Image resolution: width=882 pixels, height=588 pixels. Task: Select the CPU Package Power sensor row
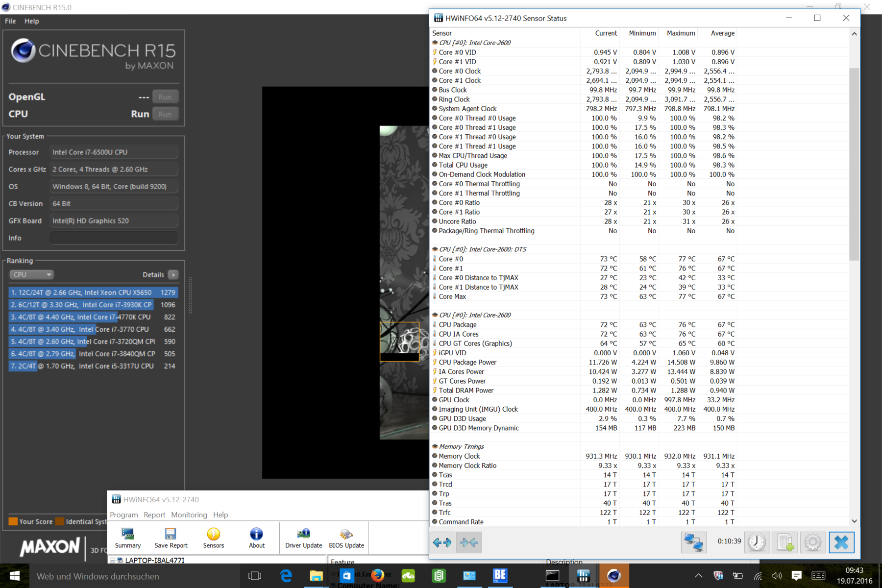(584, 363)
